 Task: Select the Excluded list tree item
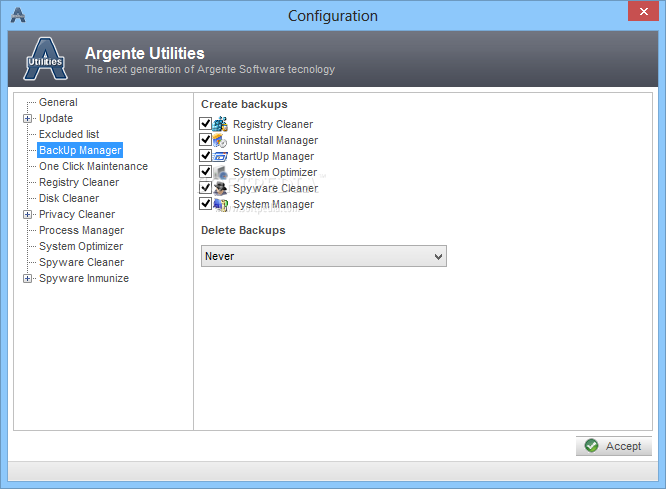[69, 134]
